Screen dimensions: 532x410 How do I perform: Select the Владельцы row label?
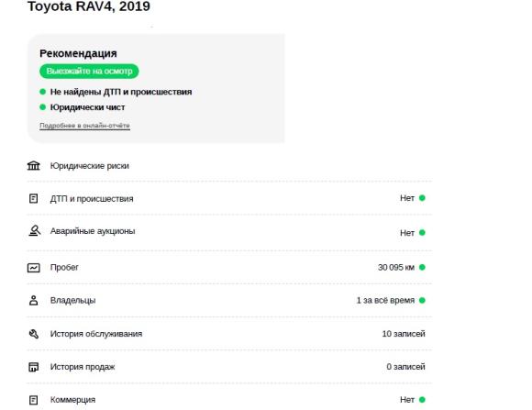tap(73, 300)
